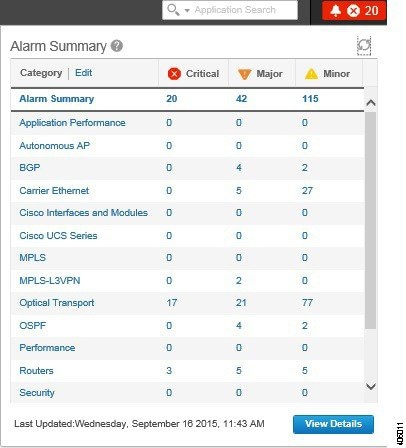Click the orange Major severity icon

(244, 74)
